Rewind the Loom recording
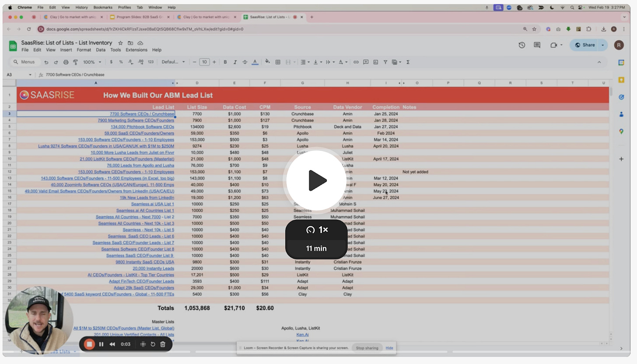Screen dimensions: 637x364 (x=112, y=344)
